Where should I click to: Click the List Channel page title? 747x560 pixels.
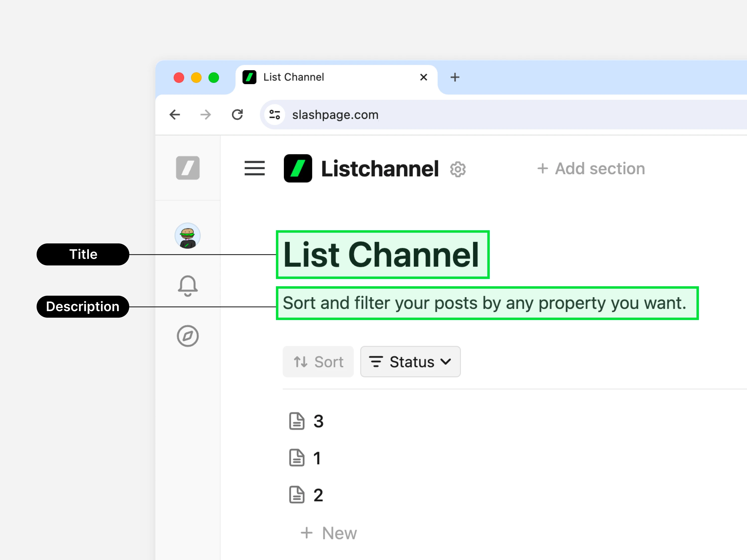pyautogui.click(x=381, y=255)
